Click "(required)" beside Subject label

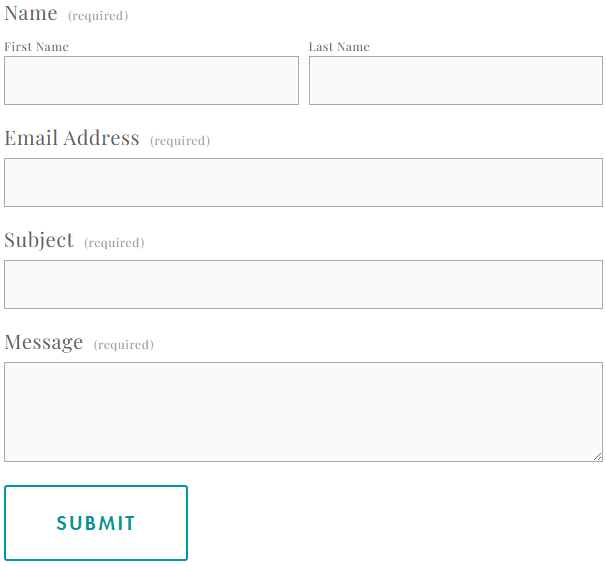[x=114, y=243]
